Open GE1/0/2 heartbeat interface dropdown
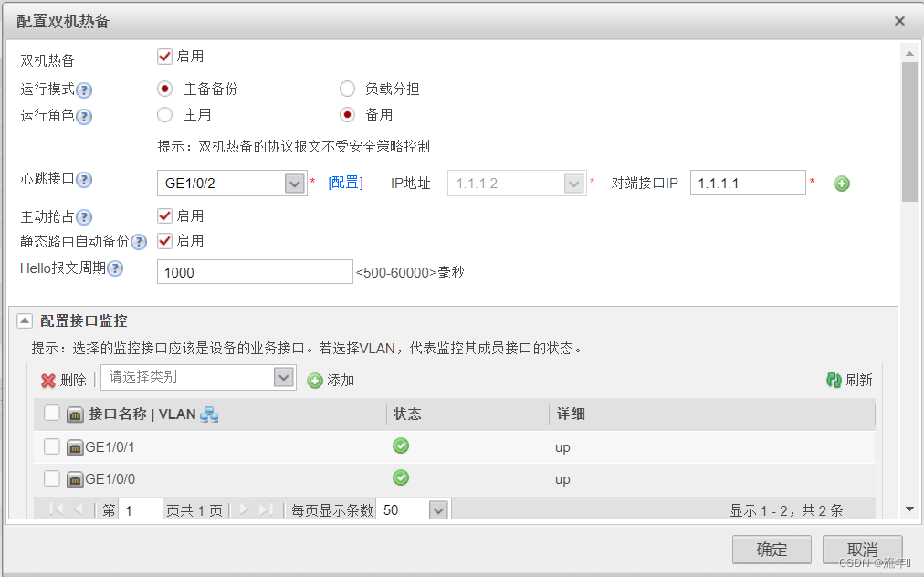The width and height of the screenshot is (924, 577). (x=294, y=184)
